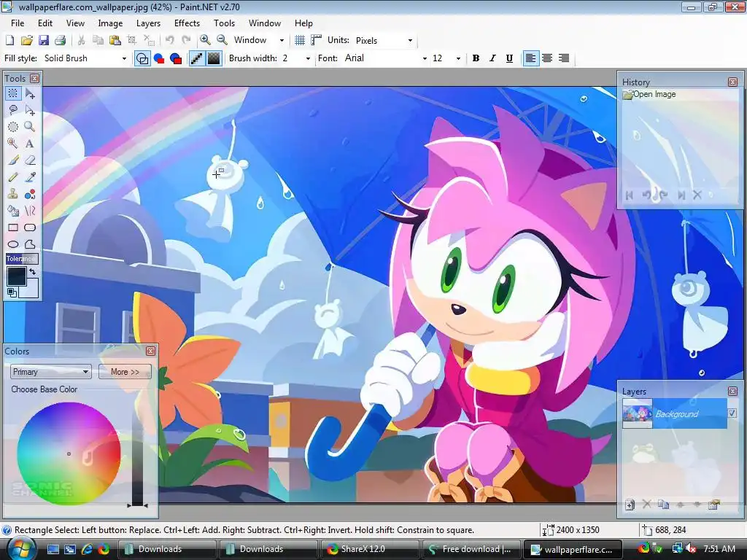The height and width of the screenshot is (560, 747).
Task: Select the Rectangle Select tool
Action: 13,93
